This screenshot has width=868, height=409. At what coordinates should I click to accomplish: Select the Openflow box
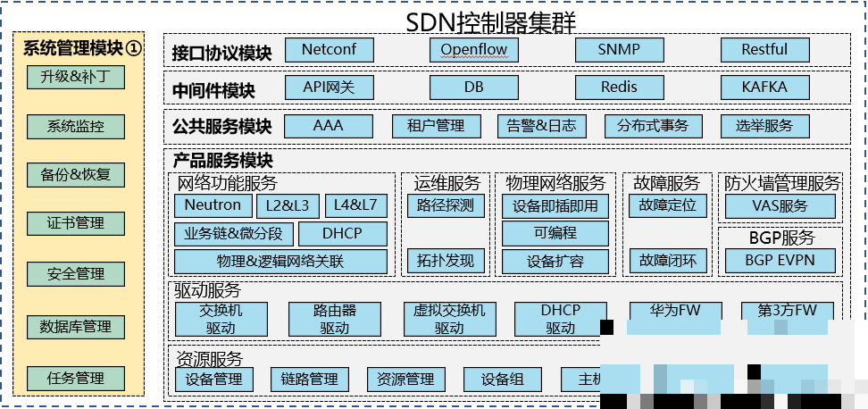pos(474,50)
